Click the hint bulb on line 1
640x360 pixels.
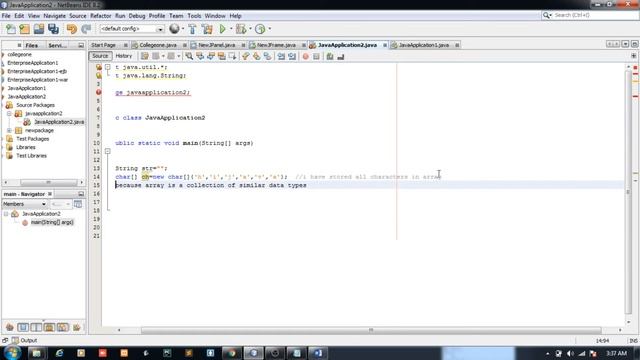point(98,67)
